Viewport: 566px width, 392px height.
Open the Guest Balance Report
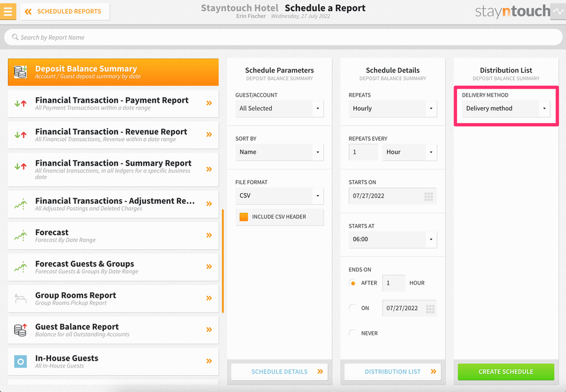[x=113, y=330]
